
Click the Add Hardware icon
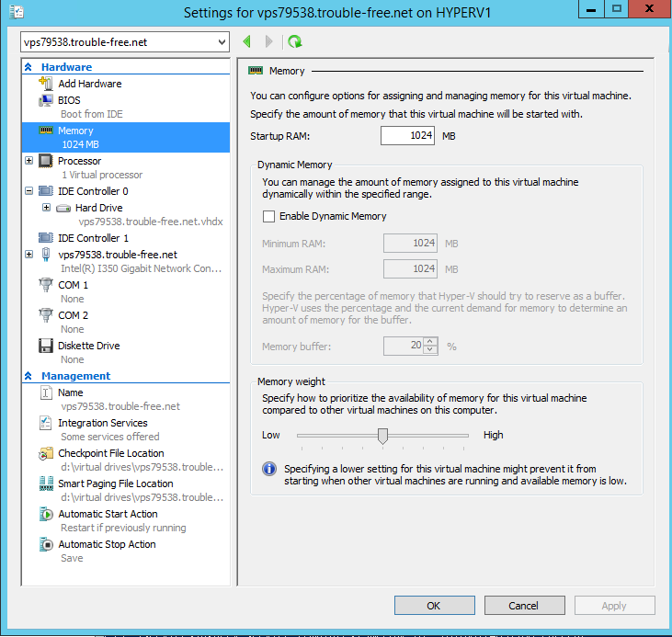tap(46, 83)
